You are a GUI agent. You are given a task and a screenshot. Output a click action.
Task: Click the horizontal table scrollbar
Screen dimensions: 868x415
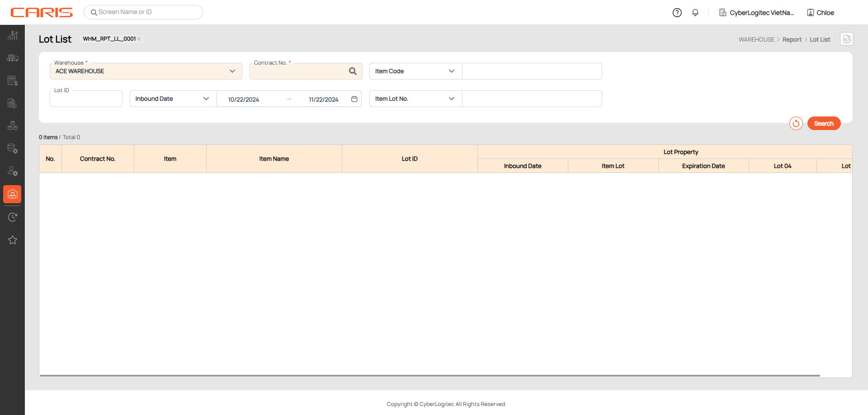(429, 375)
